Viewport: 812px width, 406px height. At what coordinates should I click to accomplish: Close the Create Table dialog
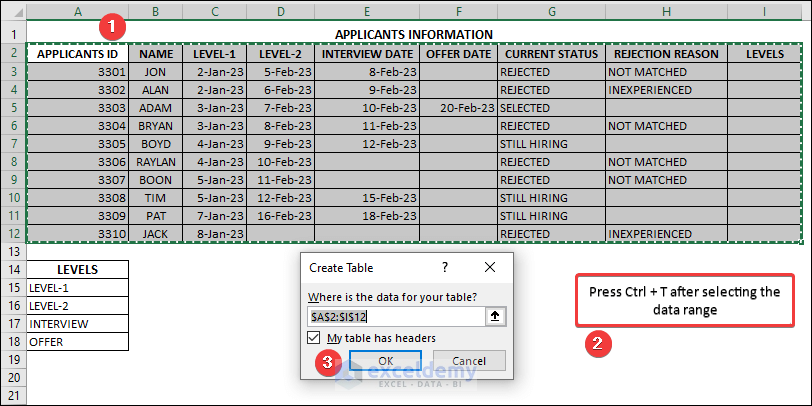pyautogui.click(x=489, y=267)
